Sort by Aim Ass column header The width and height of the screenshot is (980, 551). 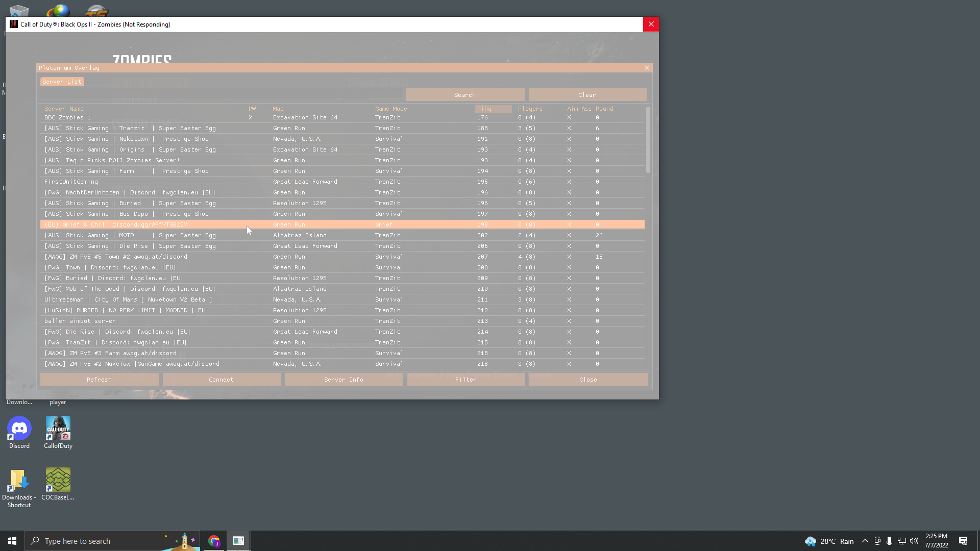pos(579,109)
